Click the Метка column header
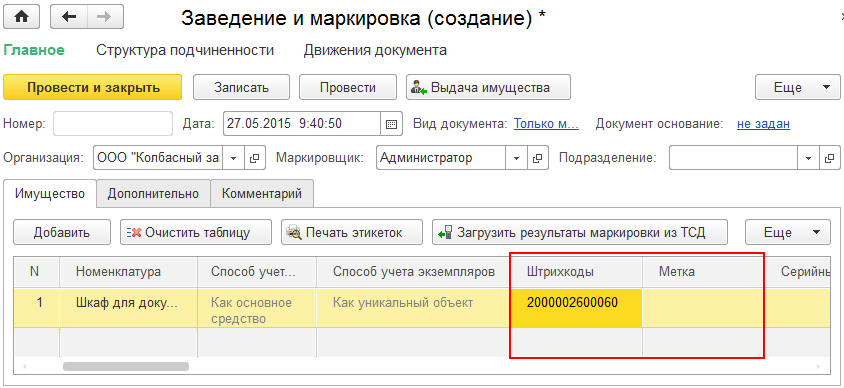 coord(703,272)
